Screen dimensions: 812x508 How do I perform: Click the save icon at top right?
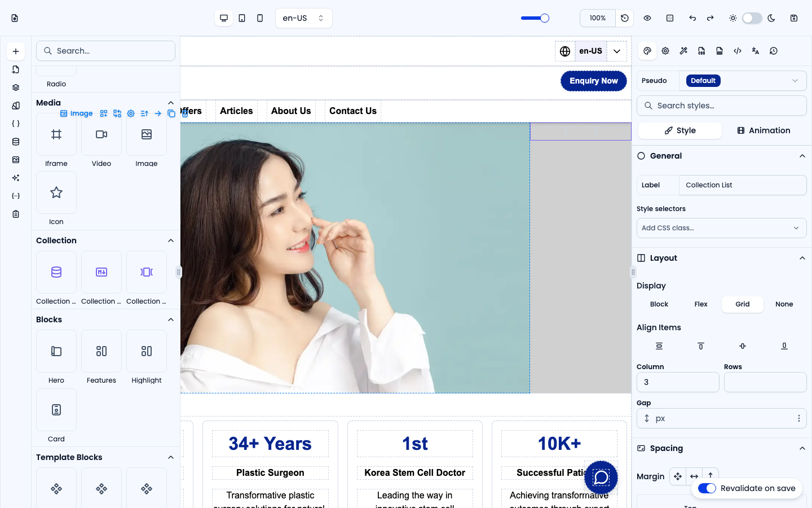coord(794,18)
